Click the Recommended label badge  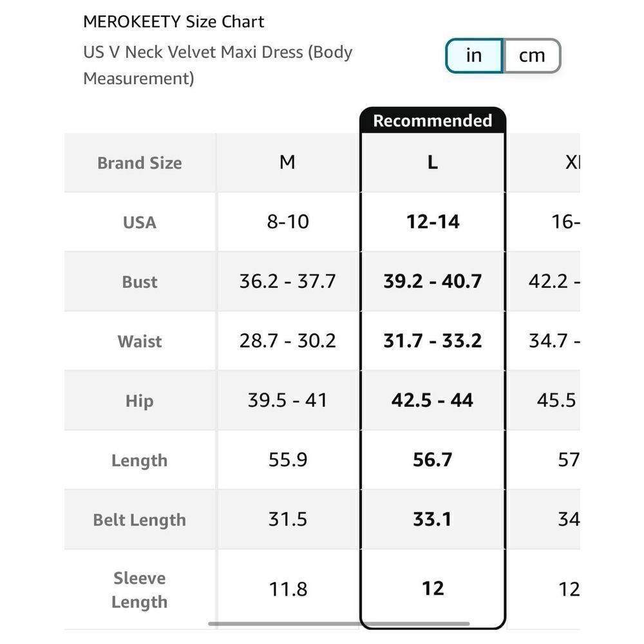pyautogui.click(x=433, y=120)
